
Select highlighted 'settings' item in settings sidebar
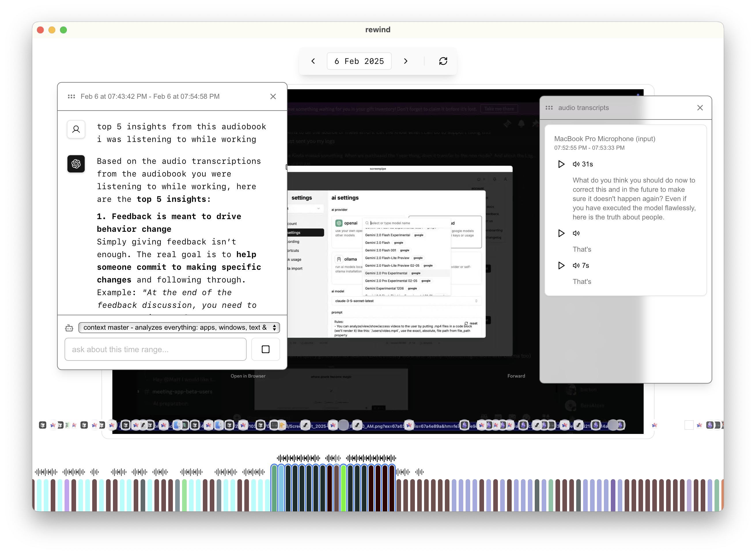tap(305, 233)
